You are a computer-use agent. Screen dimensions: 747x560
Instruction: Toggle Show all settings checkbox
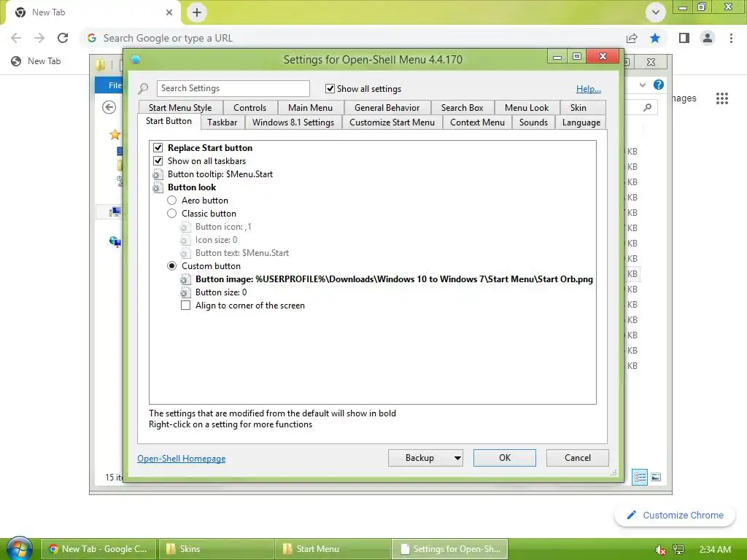(x=330, y=88)
